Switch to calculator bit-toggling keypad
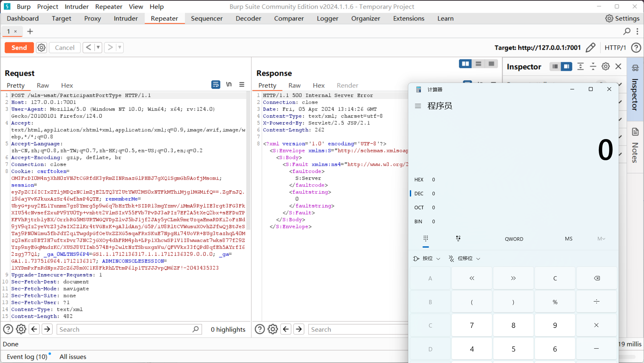This screenshot has width=644, height=363. 458,239
